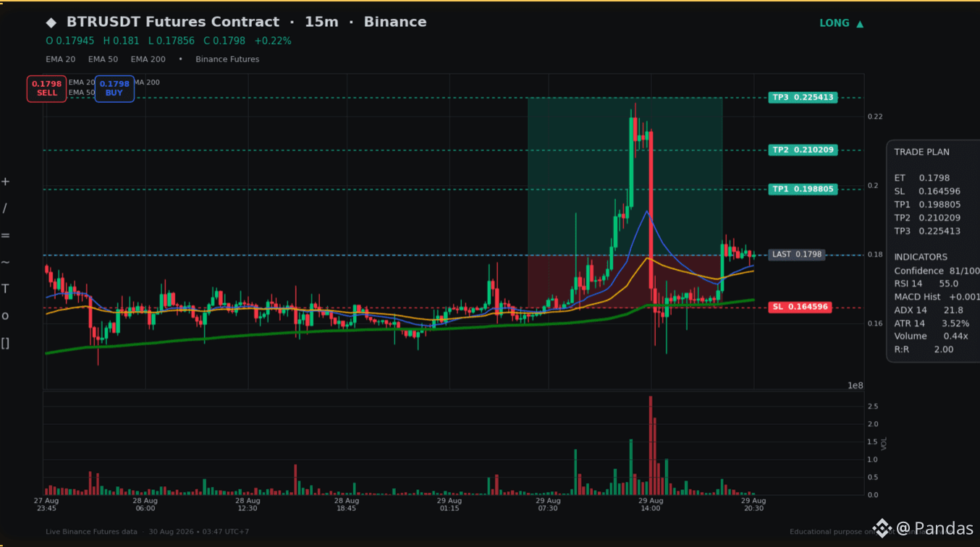Select the TP3 0.225413 price tag on chart
This screenshot has width=980, height=547.
(x=803, y=98)
